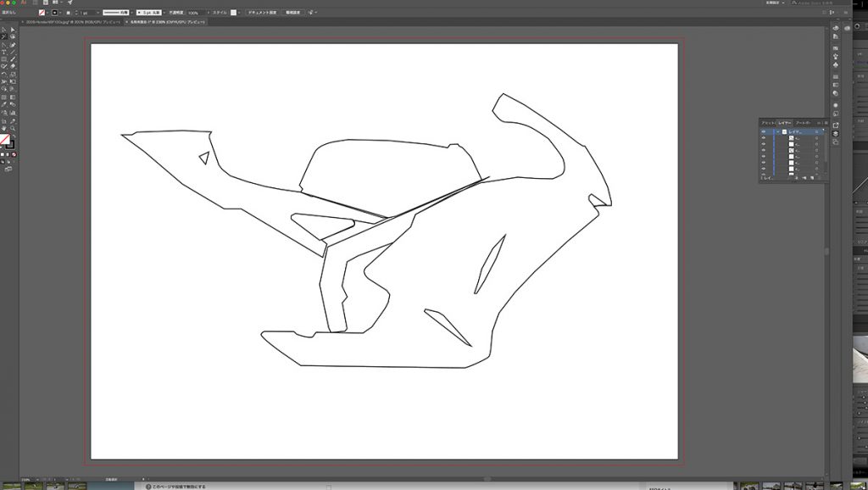Select the Eyedropper tool

point(3,104)
